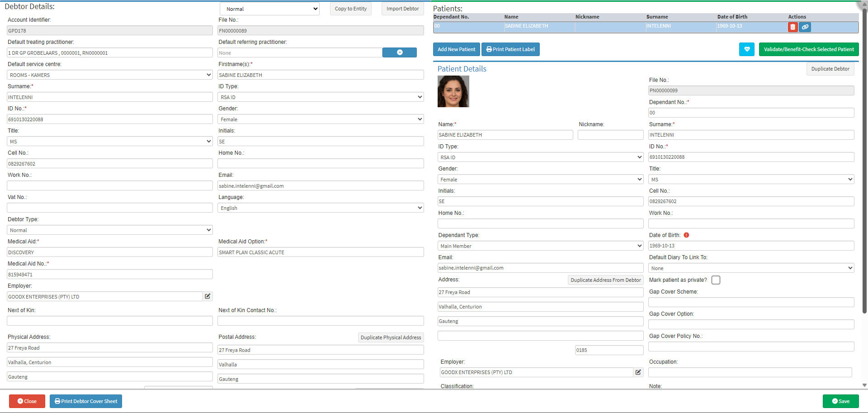Save the debtor details
This screenshot has height=413, width=868.
(840, 401)
